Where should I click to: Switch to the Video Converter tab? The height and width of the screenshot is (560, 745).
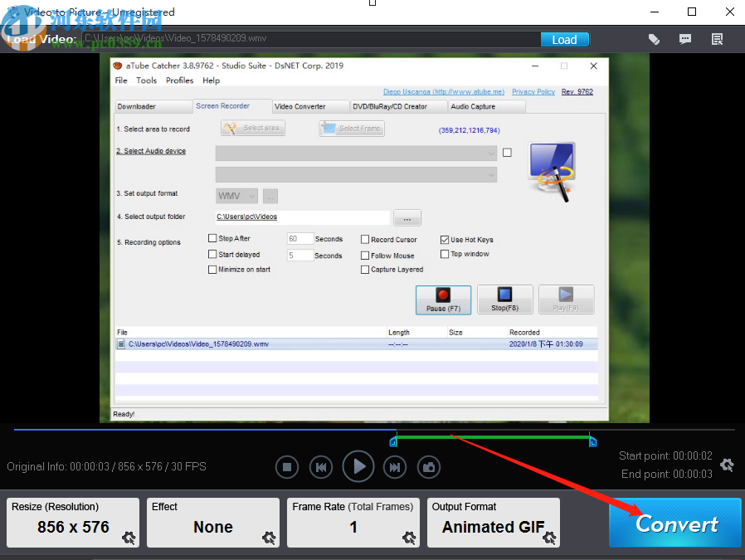310,106
